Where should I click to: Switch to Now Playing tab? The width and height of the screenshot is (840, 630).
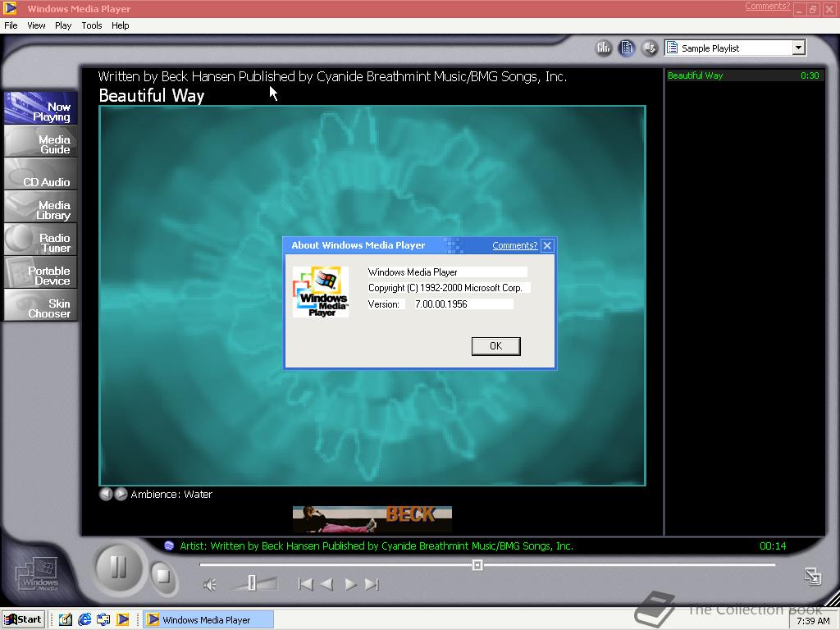[x=41, y=108]
